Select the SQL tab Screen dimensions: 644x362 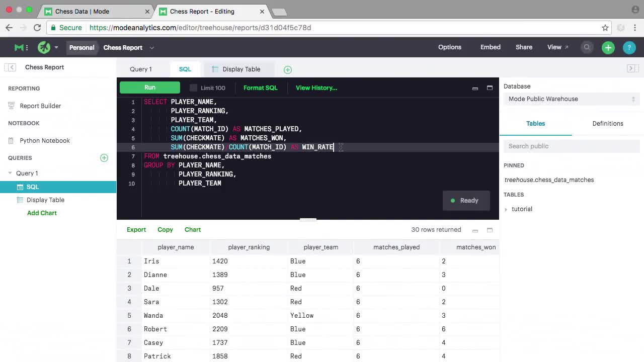(185, 69)
